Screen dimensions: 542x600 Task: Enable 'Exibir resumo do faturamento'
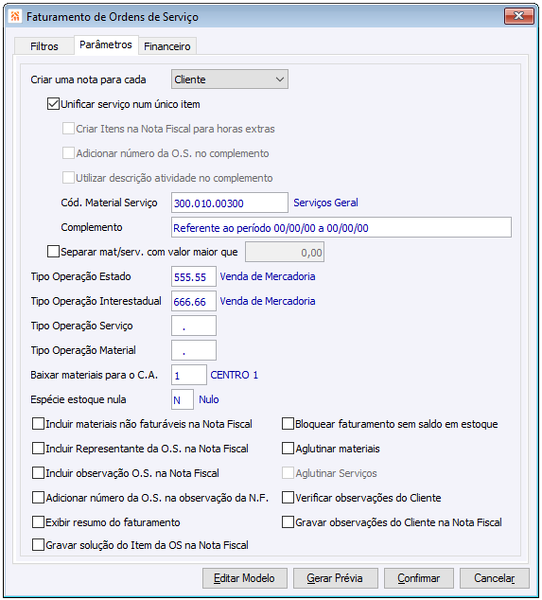(38, 522)
